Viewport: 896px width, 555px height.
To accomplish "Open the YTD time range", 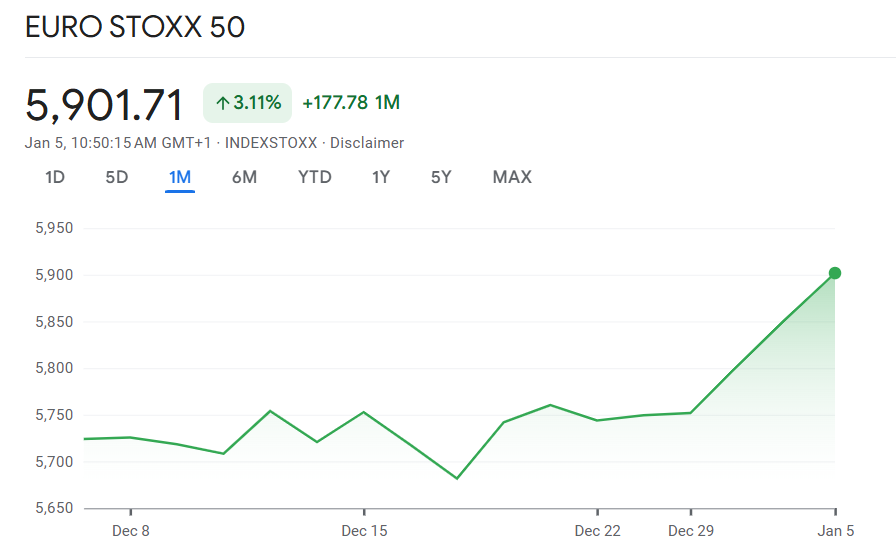I will 315,177.
